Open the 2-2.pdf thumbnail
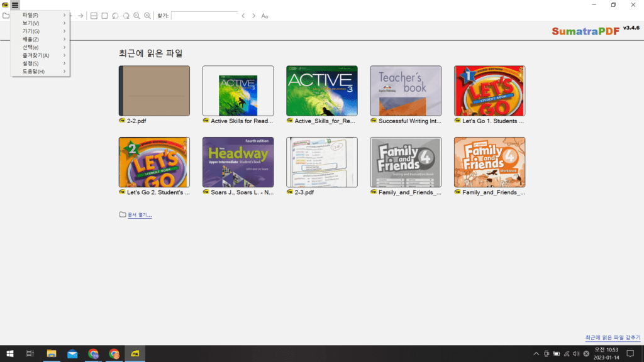Screen dimensions: 644x362 [155, 90]
